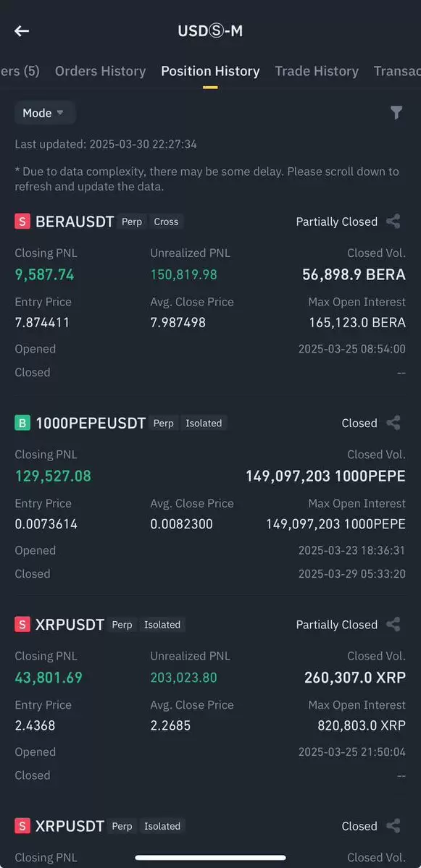421x868 pixels.
Task: Select the Position History tab
Action: 210,71
